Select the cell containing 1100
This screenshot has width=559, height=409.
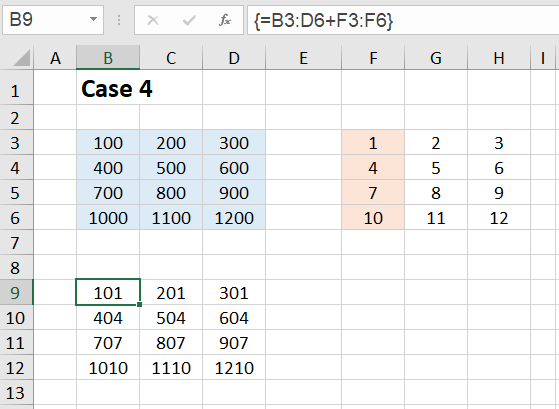pyautogui.click(x=171, y=218)
